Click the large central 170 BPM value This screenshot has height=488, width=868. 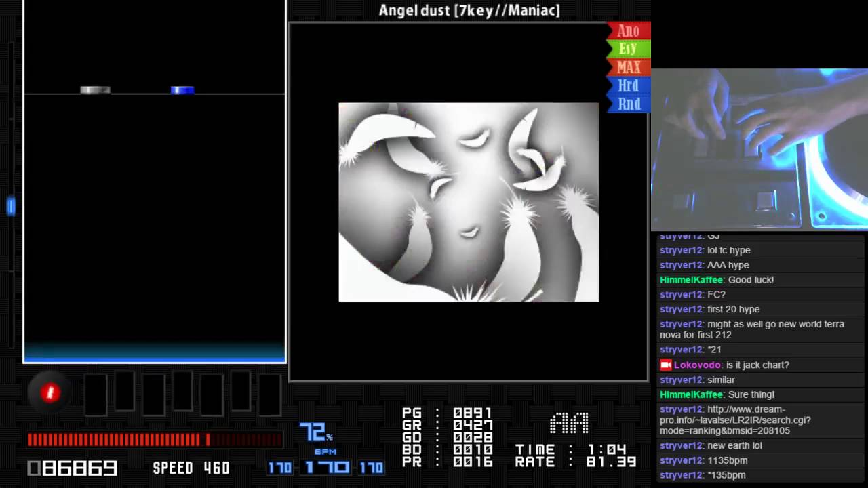click(327, 468)
